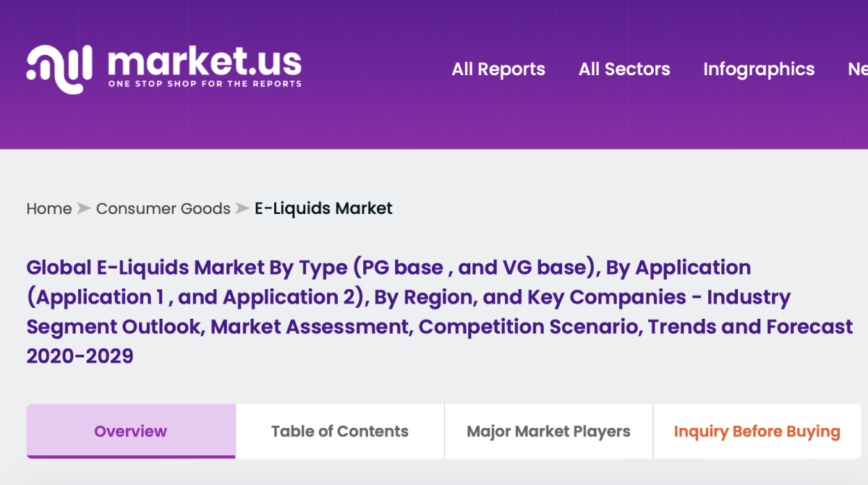Click the 'One Stop Shop for the Reports' tagline
Viewport: 868px width, 485px height.
pyautogui.click(x=205, y=84)
